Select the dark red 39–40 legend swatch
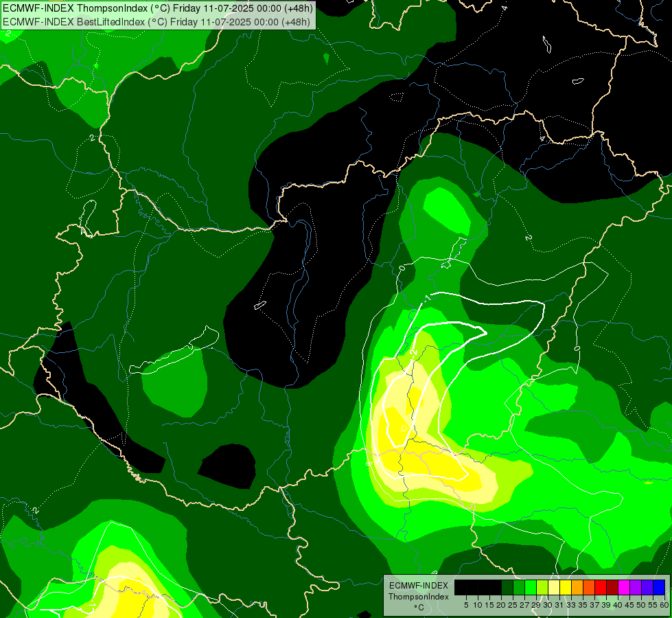The height and width of the screenshot is (618, 672). pos(612,587)
